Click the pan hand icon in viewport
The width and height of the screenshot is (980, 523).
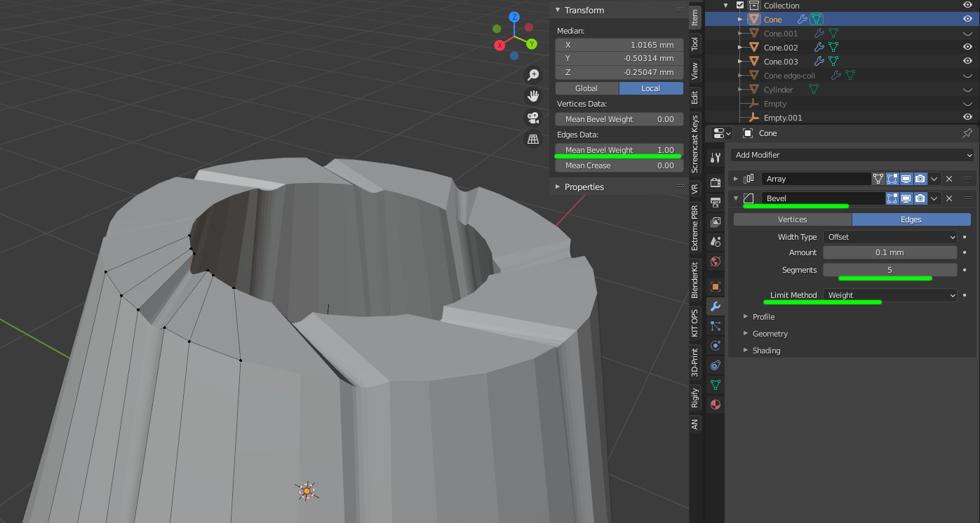point(533,96)
